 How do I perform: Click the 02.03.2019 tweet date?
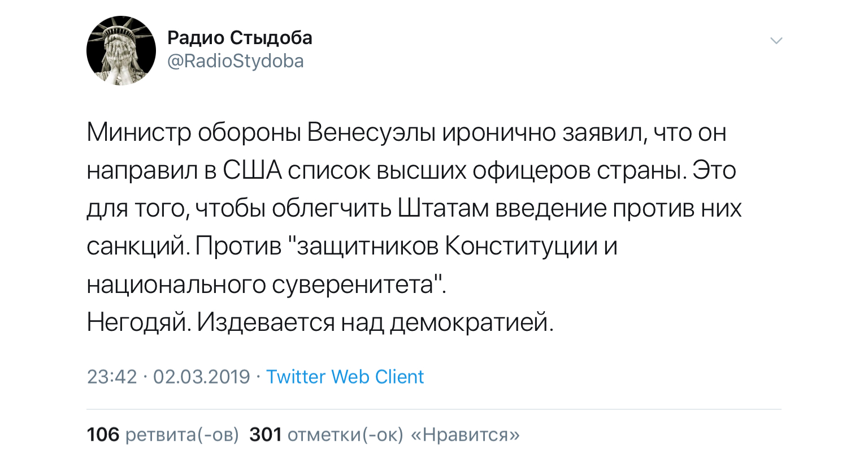[x=202, y=377]
